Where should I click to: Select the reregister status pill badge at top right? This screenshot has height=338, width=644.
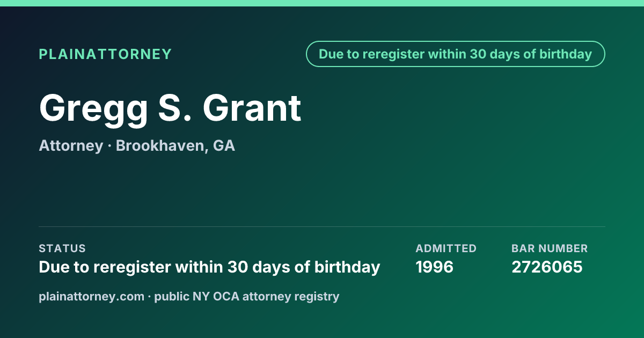(x=456, y=54)
